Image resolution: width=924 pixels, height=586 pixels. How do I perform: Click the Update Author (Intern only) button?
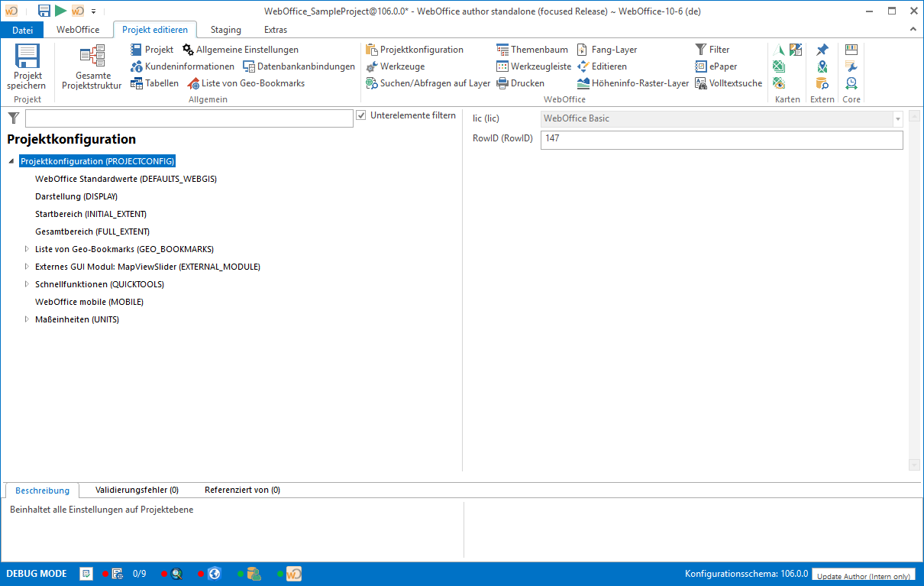pos(863,576)
